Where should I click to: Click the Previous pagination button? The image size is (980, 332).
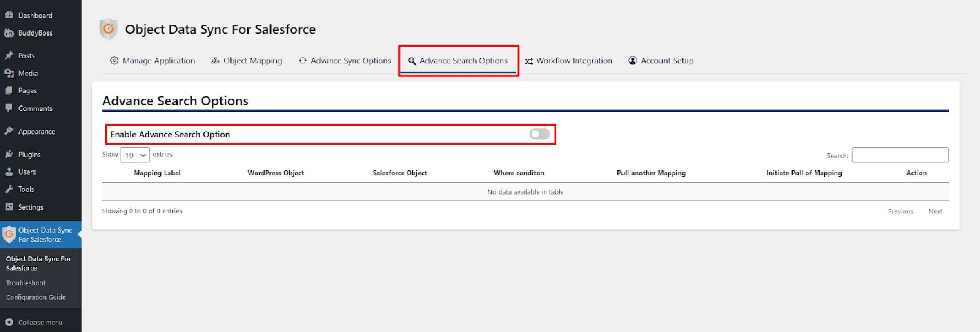tap(900, 211)
